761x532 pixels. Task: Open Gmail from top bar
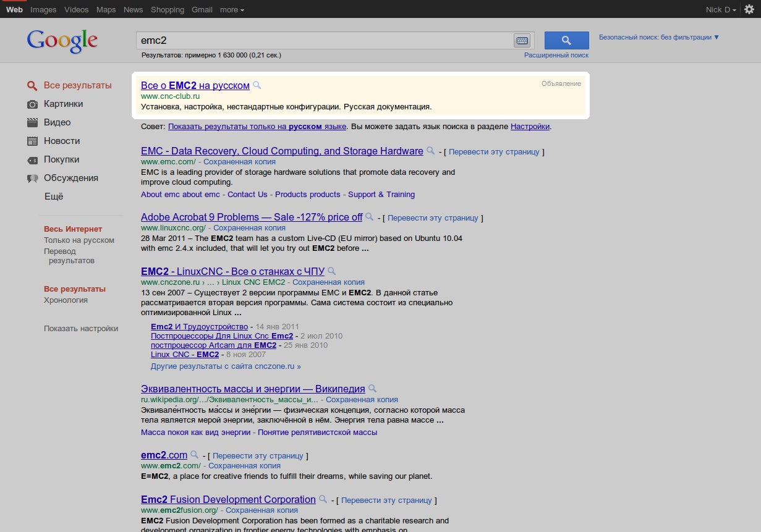pos(202,9)
